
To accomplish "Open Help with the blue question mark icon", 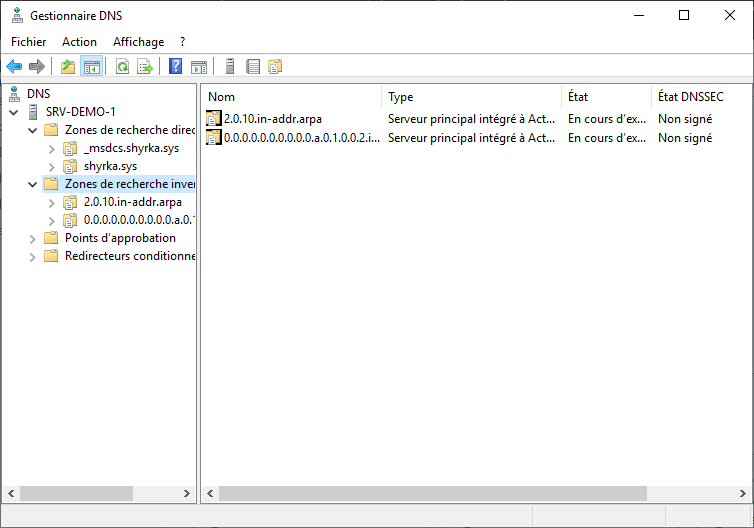I will (175, 67).
